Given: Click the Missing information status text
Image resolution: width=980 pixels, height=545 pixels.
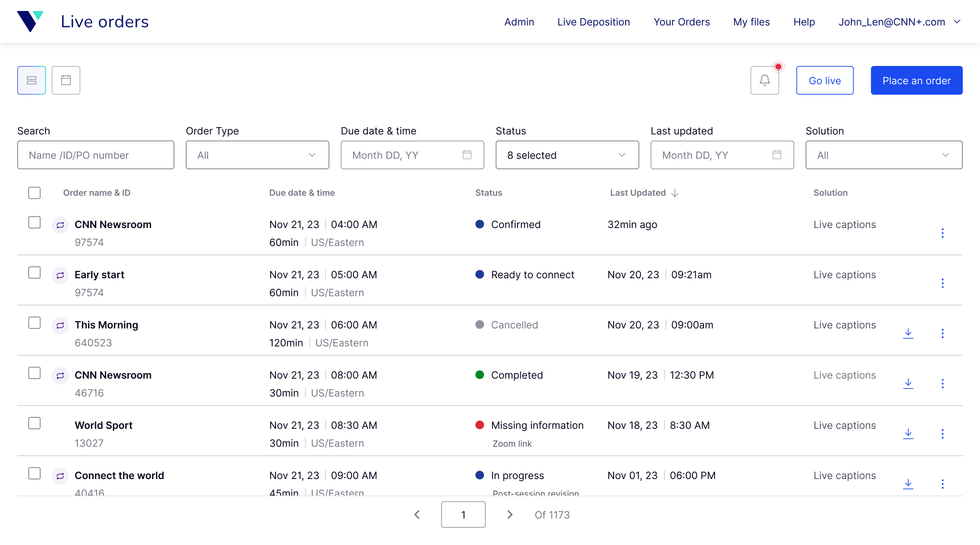Looking at the screenshot, I should click(x=537, y=425).
